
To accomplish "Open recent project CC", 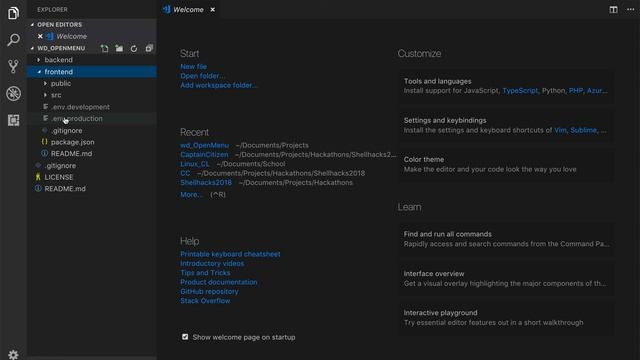I will (x=185, y=173).
